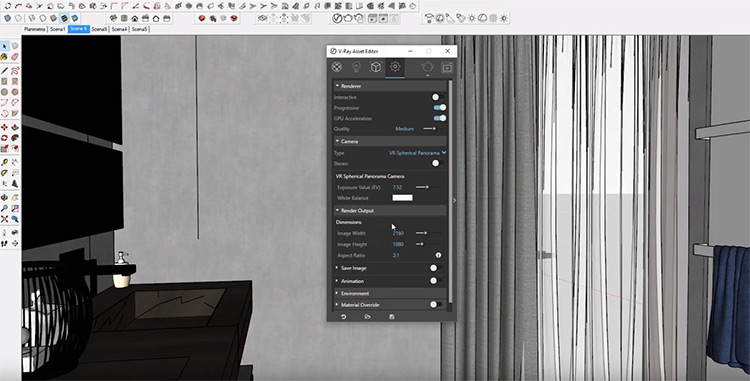This screenshot has width=750, height=381.
Task: Open Settings gear tab in Asset Editor
Action: (395, 67)
